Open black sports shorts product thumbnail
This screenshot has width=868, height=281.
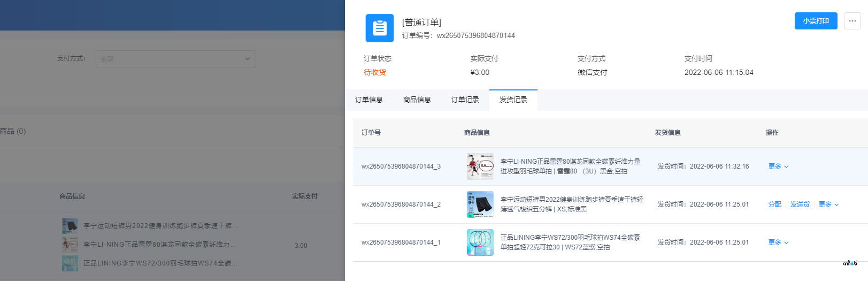pyautogui.click(x=480, y=204)
